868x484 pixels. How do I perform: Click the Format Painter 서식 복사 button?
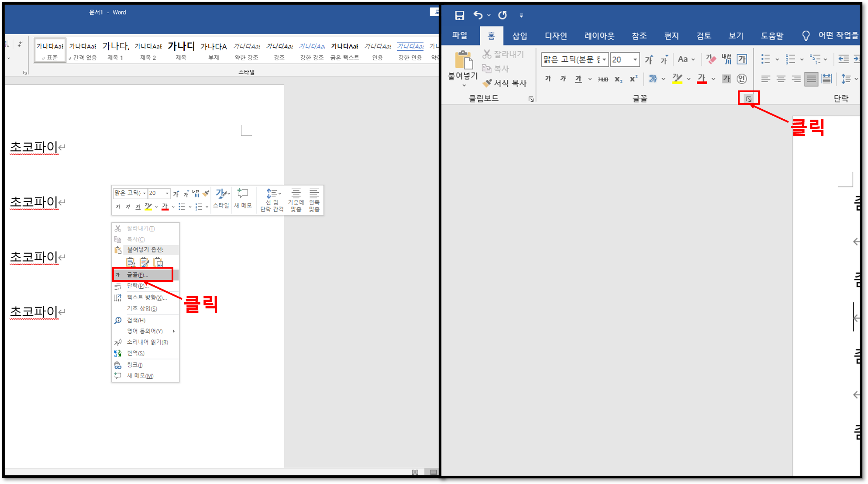point(504,83)
